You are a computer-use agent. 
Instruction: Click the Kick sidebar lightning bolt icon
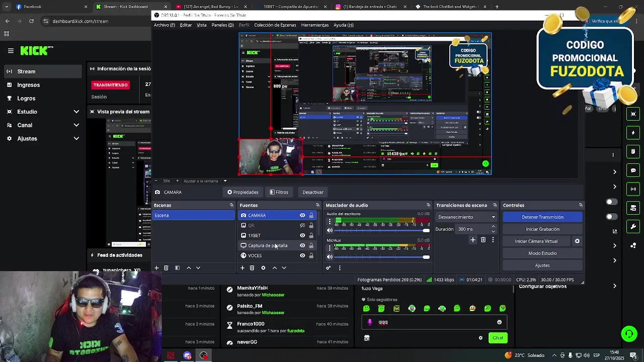coord(633,133)
